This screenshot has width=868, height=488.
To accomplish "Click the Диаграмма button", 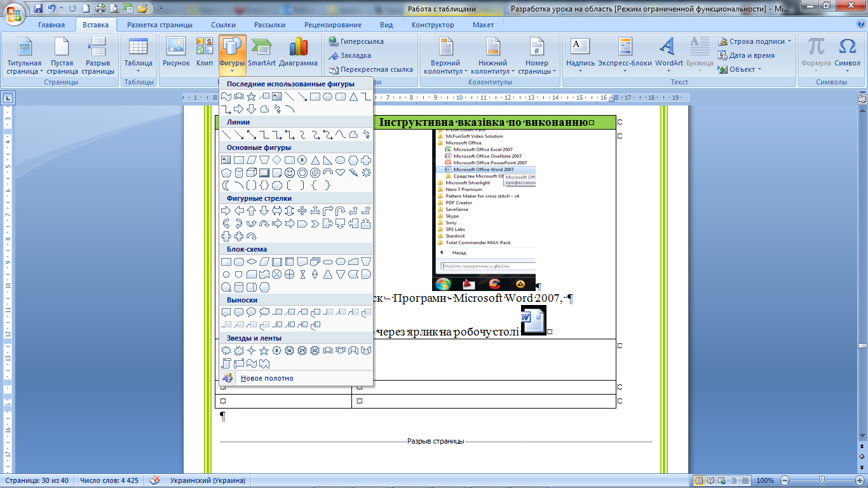I will pyautogui.click(x=298, y=52).
